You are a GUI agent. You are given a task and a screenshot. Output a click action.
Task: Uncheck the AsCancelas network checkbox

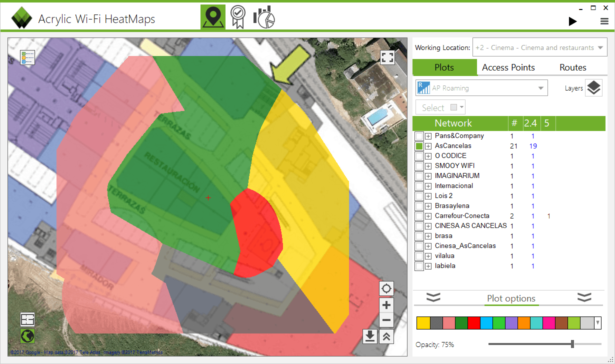(419, 146)
